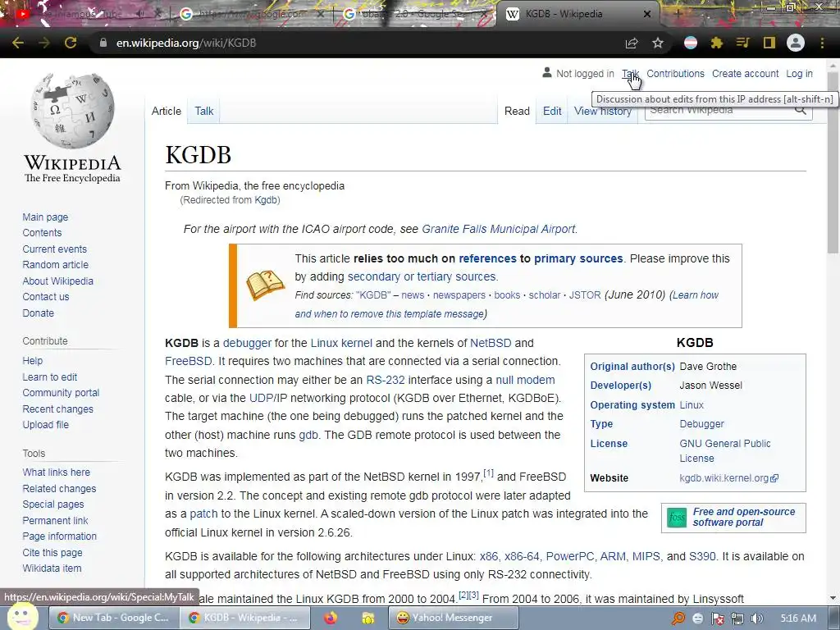Open Firefox from the taskbar

[x=331, y=618]
